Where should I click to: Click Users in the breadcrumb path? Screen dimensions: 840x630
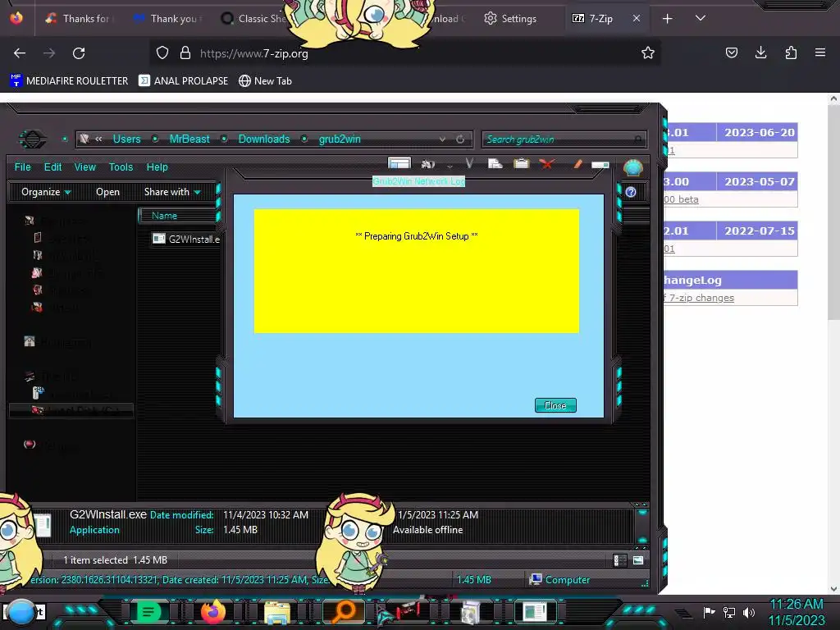pyautogui.click(x=126, y=139)
